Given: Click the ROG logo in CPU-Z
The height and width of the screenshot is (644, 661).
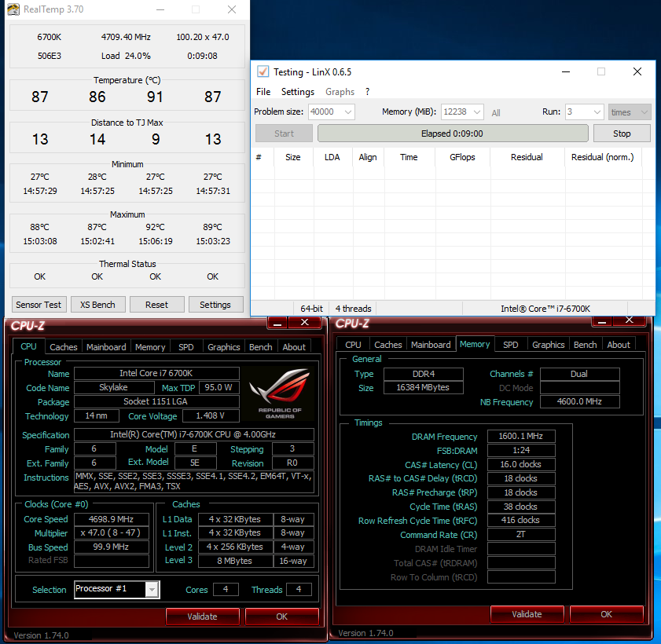Looking at the screenshot, I should coord(280,393).
